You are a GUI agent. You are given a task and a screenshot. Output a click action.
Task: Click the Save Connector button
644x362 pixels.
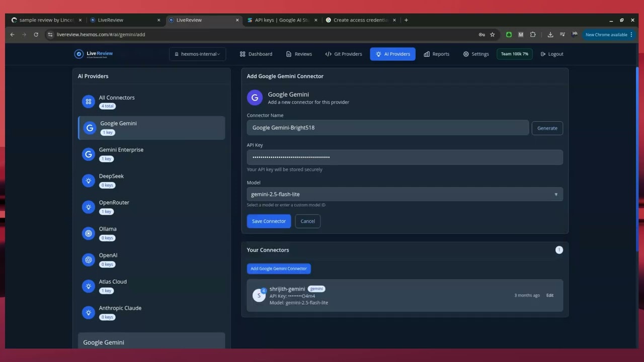click(269, 221)
